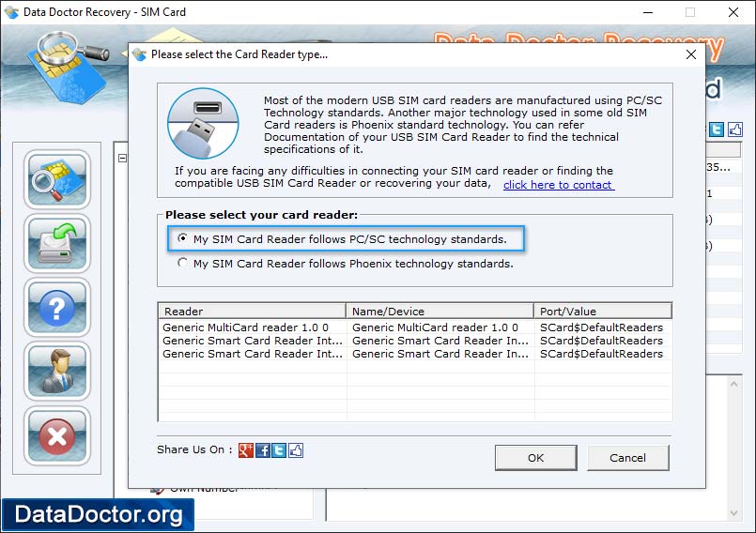Click Twitter icon in main window header

pyautogui.click(x=717, y=129)
